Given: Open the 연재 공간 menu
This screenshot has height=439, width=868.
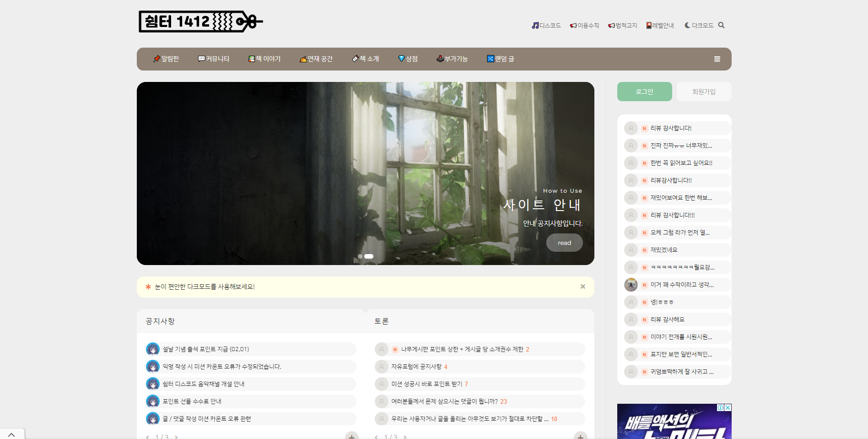Looking at the screenshot, I should tap(316, 59).
